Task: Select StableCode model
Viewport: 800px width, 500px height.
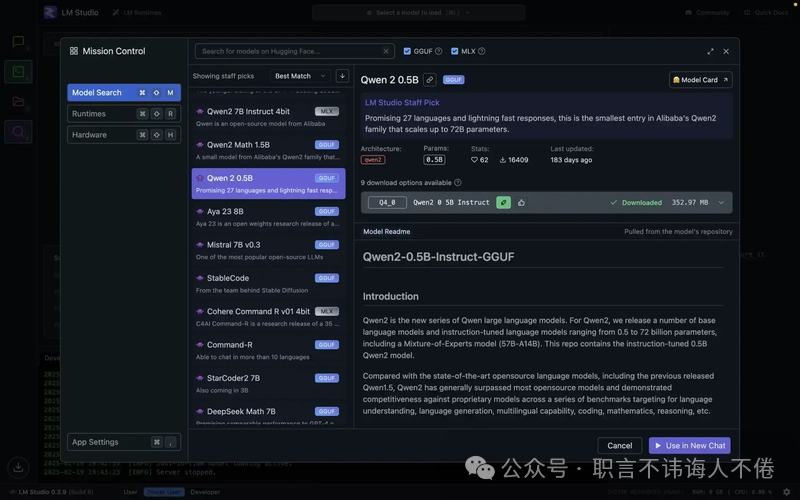Action: (268, 283)
